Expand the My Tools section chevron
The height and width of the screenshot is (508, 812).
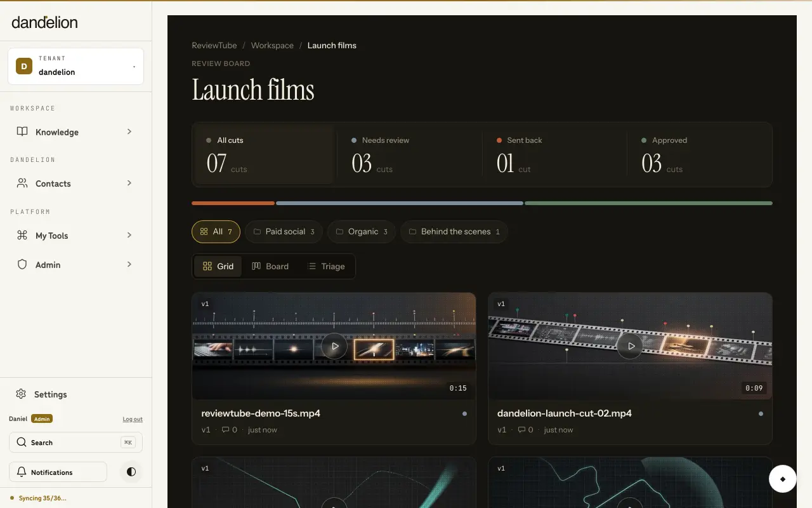point(129,235)
